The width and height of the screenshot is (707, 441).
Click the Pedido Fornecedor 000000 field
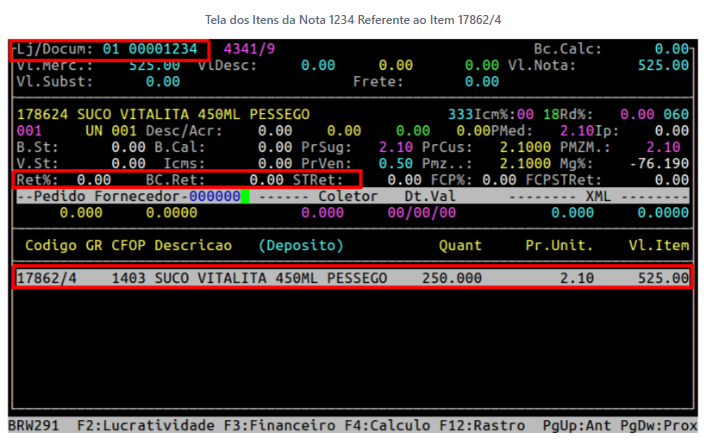coord(214,196)
